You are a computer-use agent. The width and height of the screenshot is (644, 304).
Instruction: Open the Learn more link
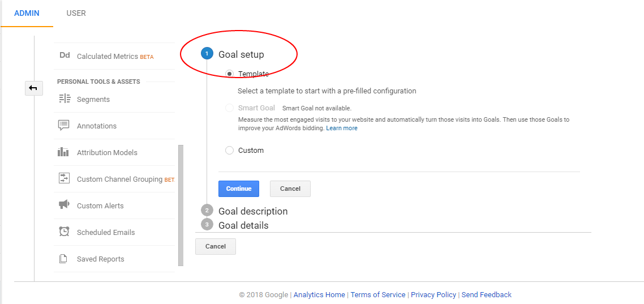342,128
